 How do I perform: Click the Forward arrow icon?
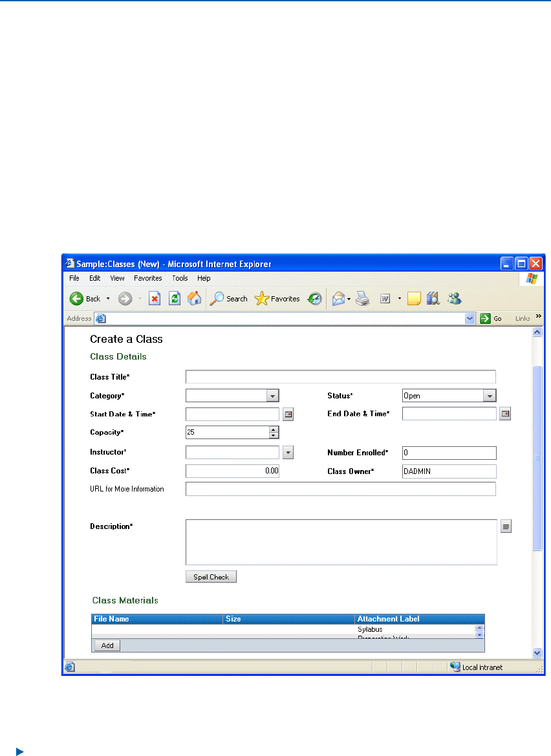(125, 299)
